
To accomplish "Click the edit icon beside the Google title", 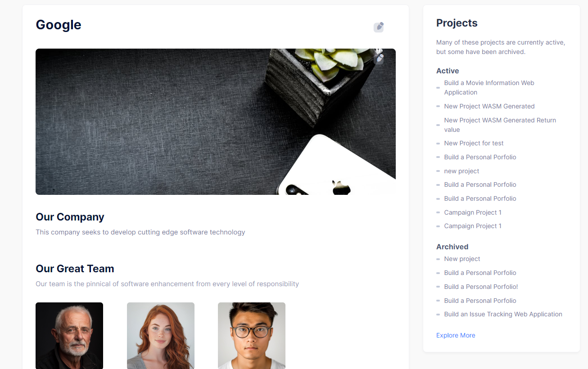I will pyautogui.click(x=379, y=27).
